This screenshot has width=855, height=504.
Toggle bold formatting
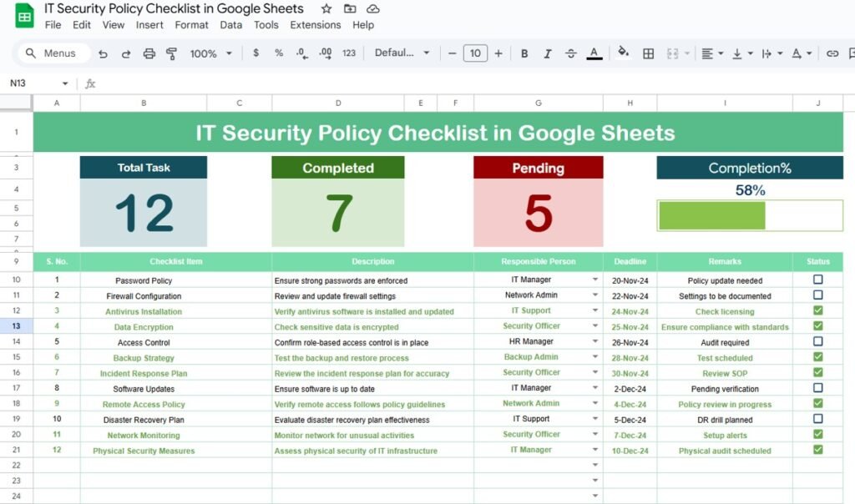click(524, 53)
